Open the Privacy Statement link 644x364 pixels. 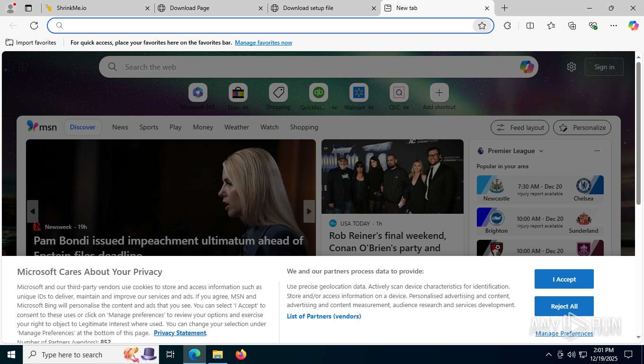tap(180, 333)
